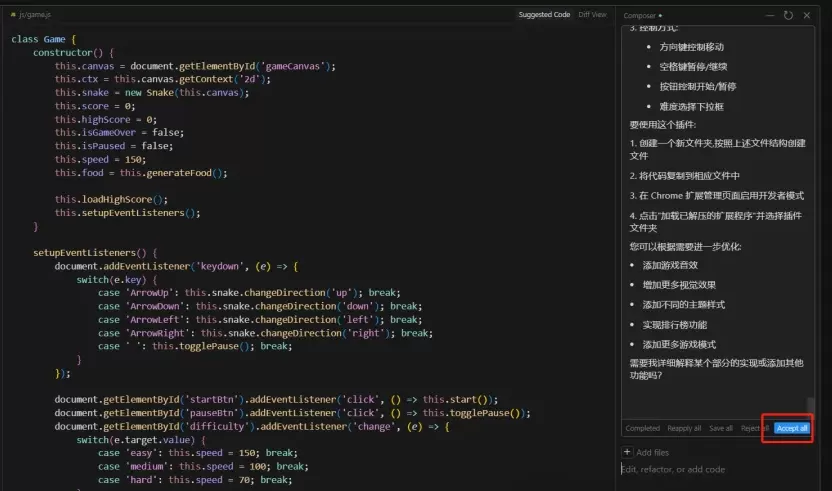Screen dimensions: 832x491
Task: Click the Composer reset/refresh arrow icon
Action: [x=788, y=15]
